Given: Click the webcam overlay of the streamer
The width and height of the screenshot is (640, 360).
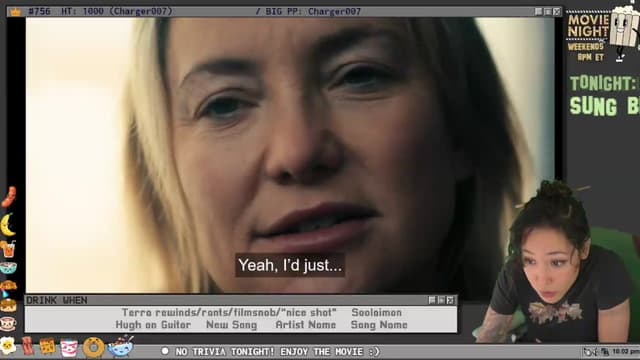Looking at the screenshot, I should [x=557, y=261].
